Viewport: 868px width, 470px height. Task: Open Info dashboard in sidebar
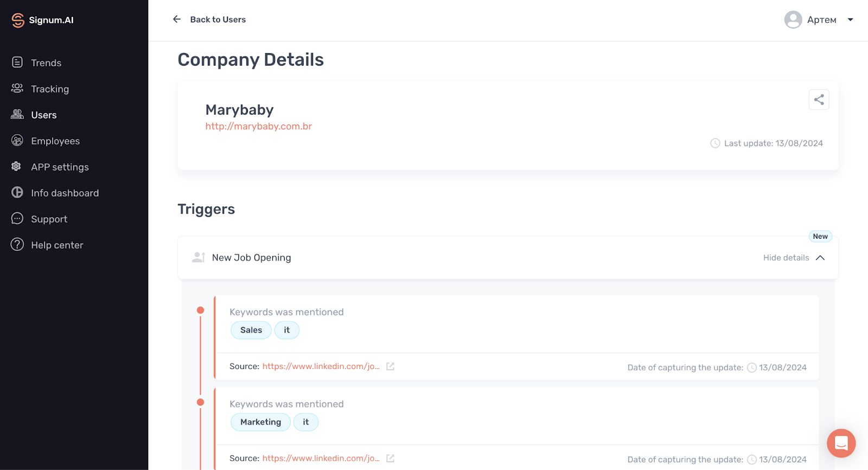[x=65, y=193]
